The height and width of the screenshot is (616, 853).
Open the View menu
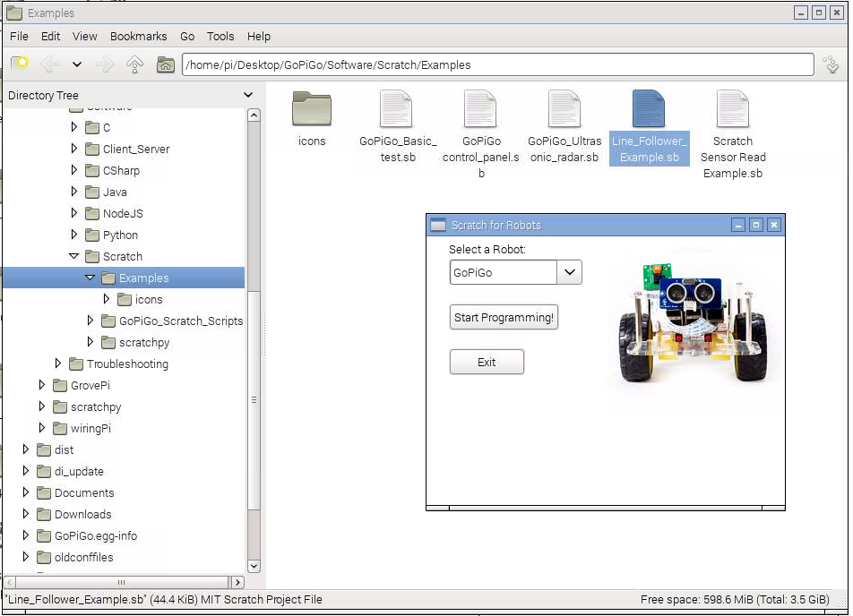(x=85, y=37)
